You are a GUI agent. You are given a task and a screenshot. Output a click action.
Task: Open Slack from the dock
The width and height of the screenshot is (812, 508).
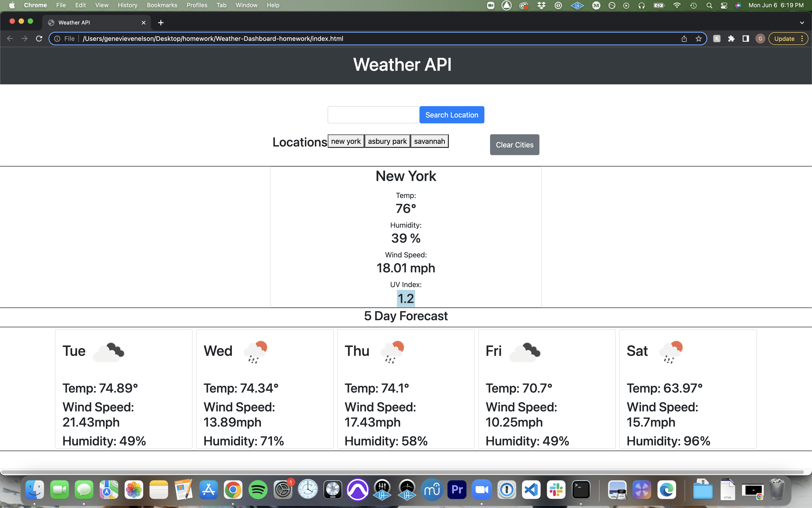click(556, 490)
